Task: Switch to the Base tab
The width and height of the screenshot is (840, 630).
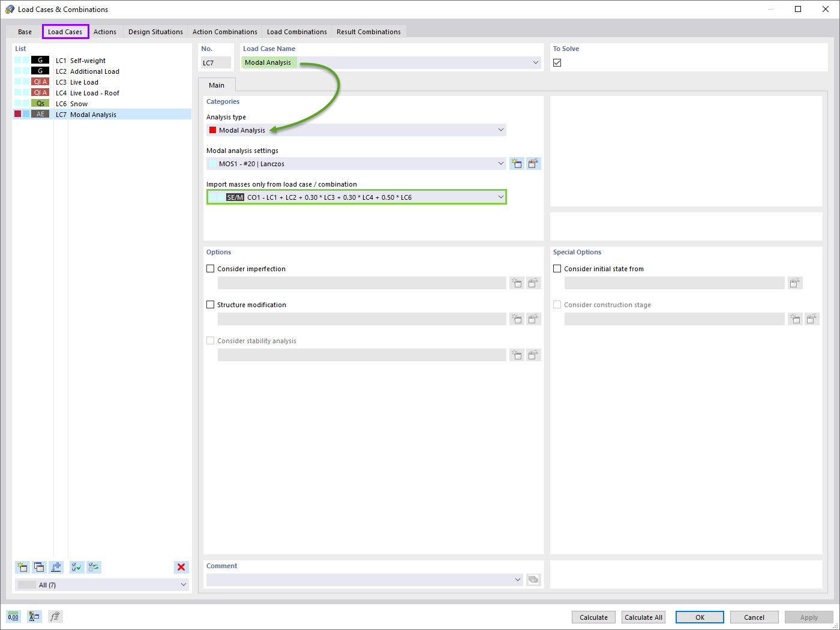Action: [x=25, y=32]
